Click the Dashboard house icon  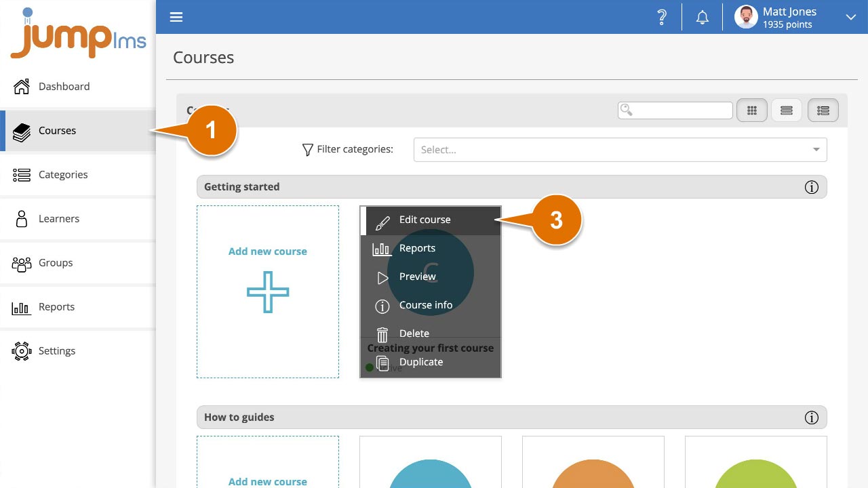(22, 86)
